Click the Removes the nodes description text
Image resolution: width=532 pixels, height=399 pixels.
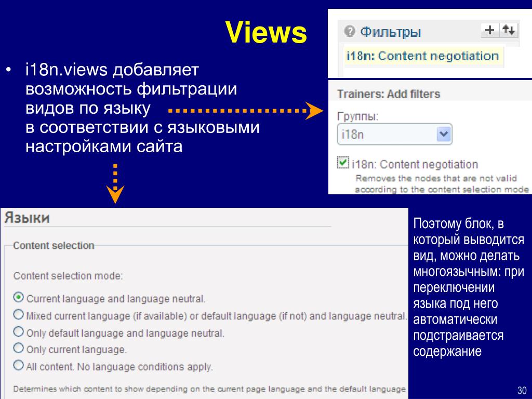pyautogui.click(x=442, y=183)
